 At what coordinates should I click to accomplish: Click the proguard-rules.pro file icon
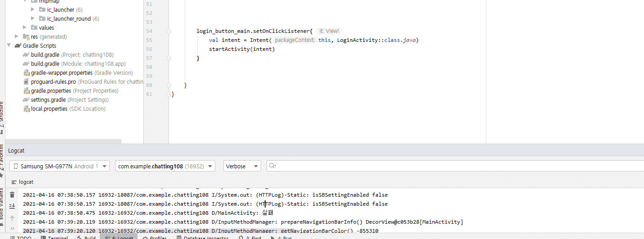27,81
